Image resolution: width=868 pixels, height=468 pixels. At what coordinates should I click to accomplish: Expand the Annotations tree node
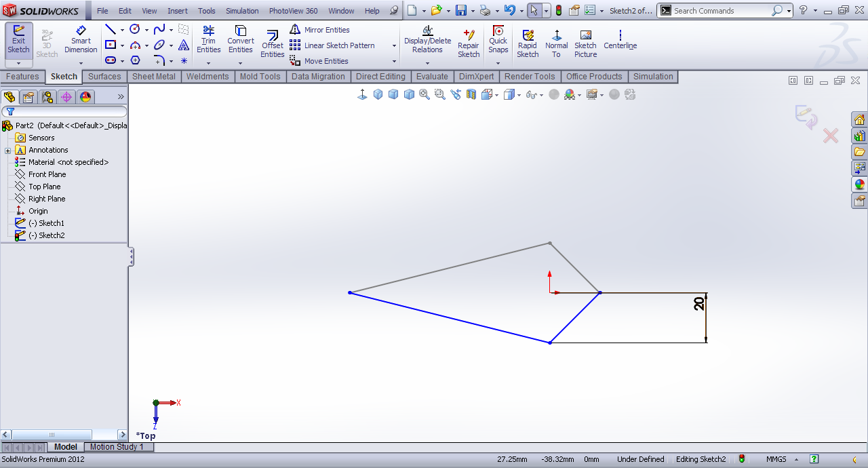point(7,150)
